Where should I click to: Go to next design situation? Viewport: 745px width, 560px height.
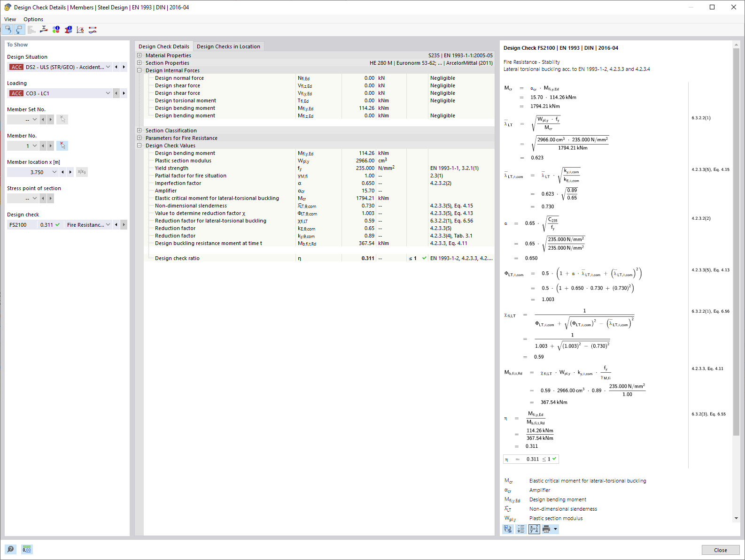pyautogui.click(x=124, y=67)
